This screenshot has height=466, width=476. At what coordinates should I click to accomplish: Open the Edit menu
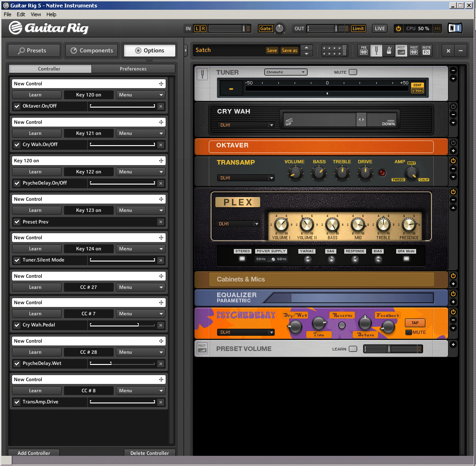point(21,14)
